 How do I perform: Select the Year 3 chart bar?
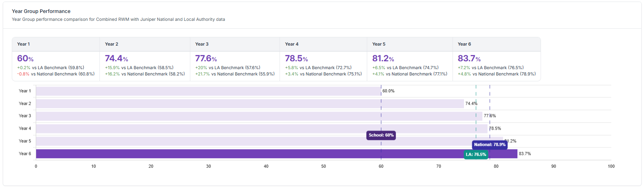(259, 116)
